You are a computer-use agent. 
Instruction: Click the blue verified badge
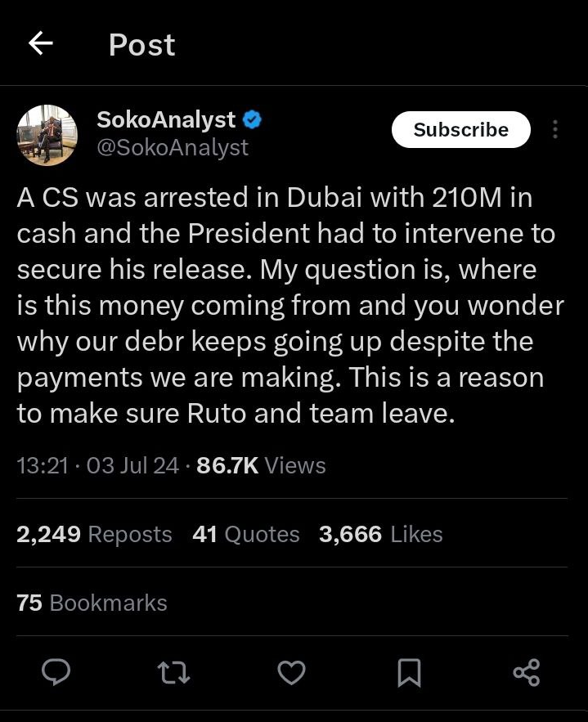[252, 119]
